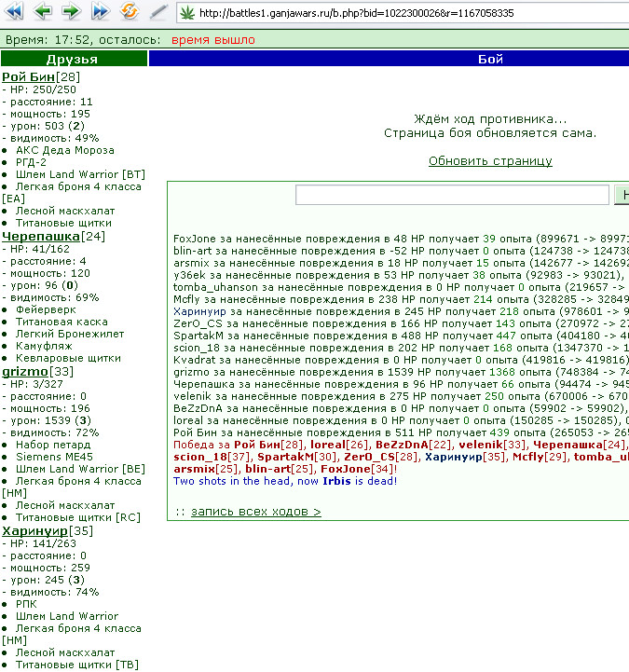This screenshot has width=629, height=672.
Task: Open 'запись всех ходов' log link
Action: click(256, 512)
